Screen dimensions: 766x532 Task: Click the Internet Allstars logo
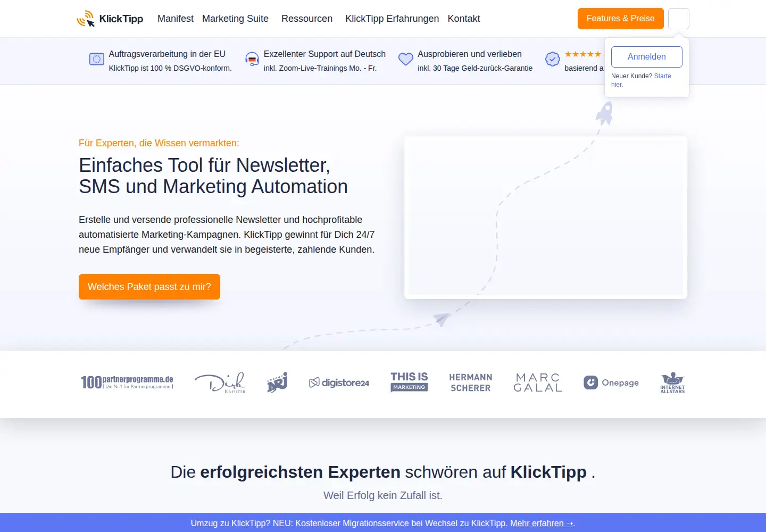coord(672,383)
